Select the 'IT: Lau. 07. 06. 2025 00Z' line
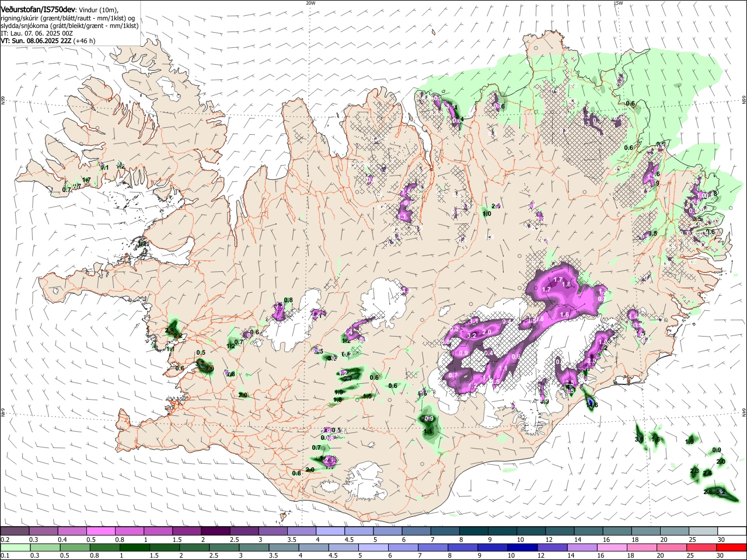This screenshot has height=560, width=747. (37, 33)
